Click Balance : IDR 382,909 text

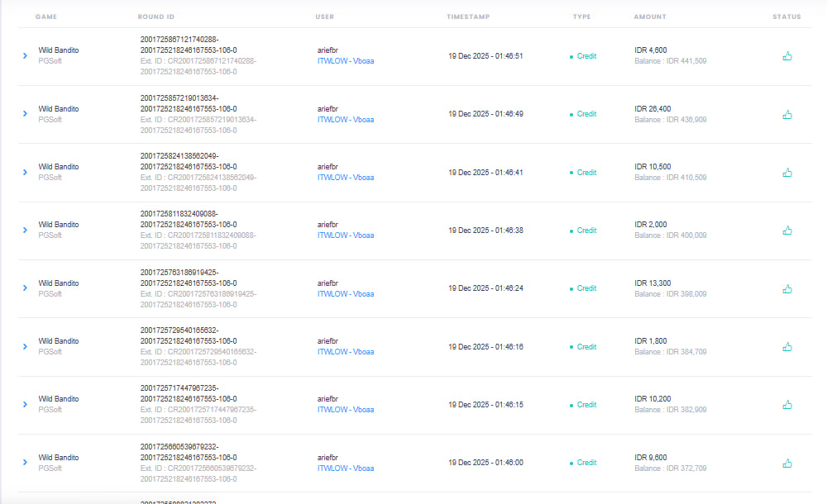(671, 410)
